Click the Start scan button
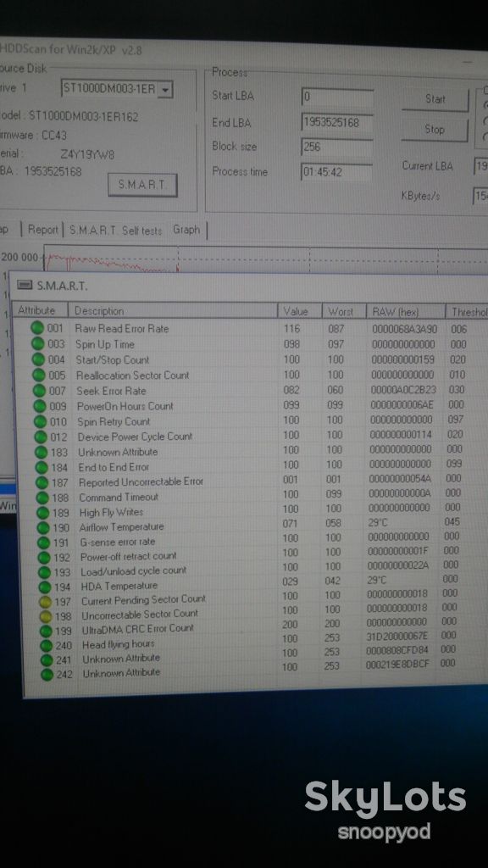This screenshot has height=868, width=488. pyautogui.click(x=435, y=99)
